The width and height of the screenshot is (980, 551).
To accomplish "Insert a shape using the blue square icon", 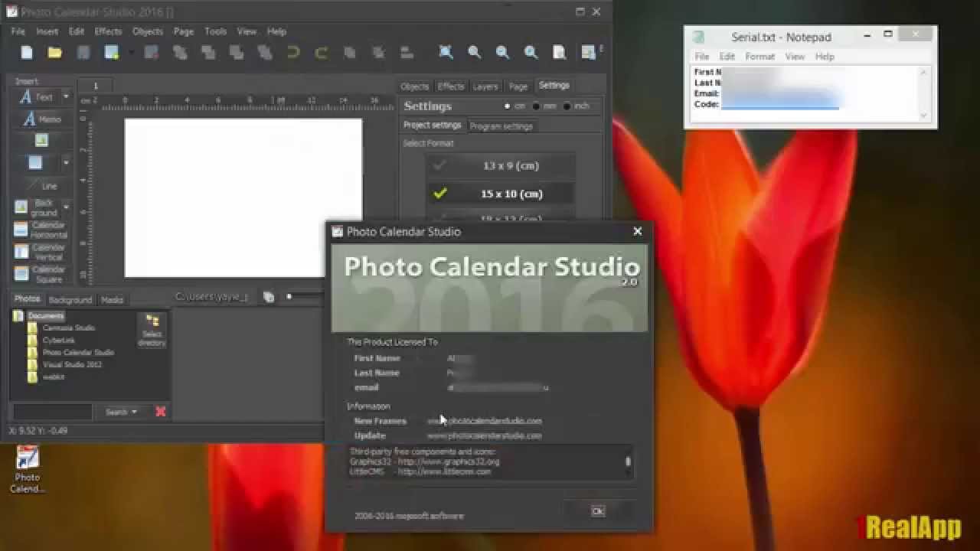I will tap(35, 162).
